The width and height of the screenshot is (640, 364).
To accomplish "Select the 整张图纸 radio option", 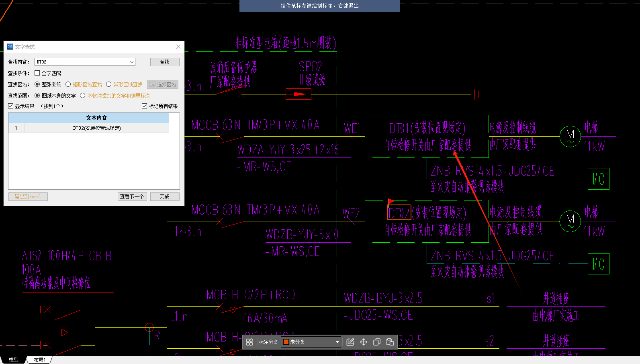I will [x=37, y=84].
